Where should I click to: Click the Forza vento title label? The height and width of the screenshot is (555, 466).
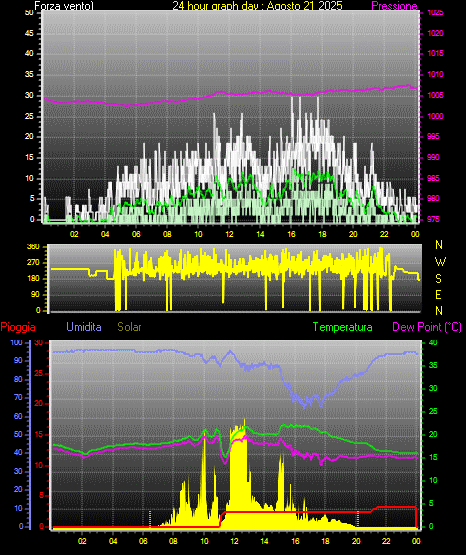(x=64, y=6)
